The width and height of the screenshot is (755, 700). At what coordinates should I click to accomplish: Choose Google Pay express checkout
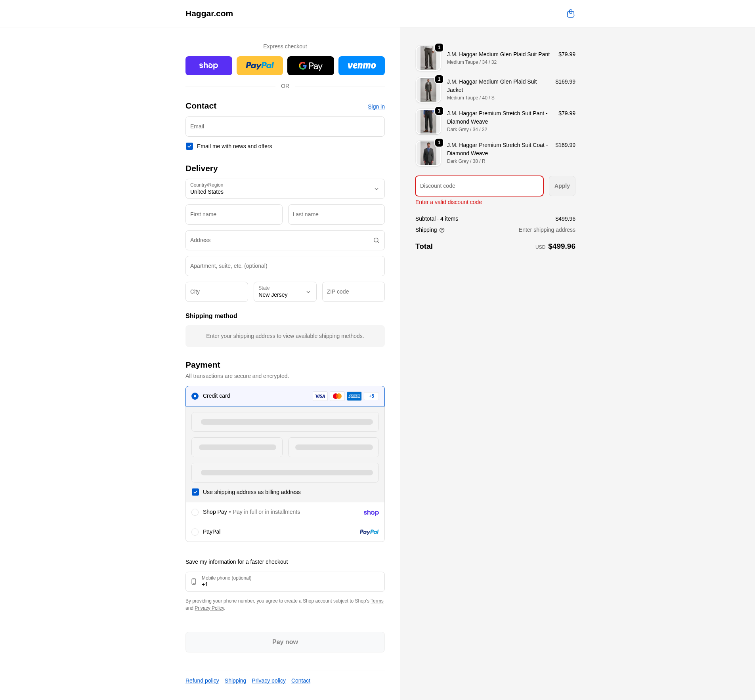(x=310, y=66)
